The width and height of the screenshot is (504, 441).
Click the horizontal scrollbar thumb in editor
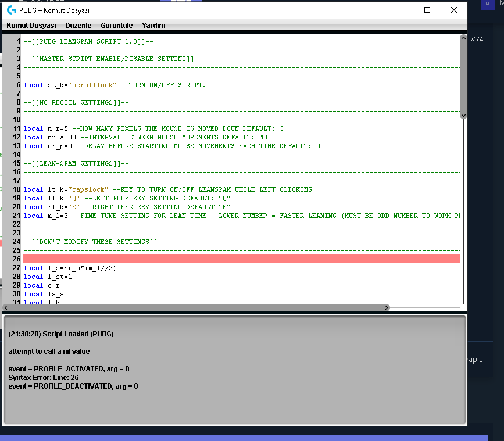click(x=196, y=308)
